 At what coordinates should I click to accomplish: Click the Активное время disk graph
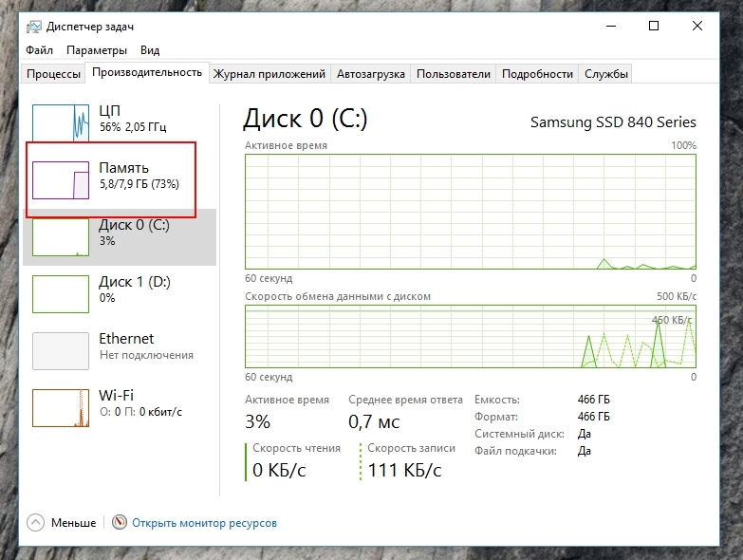click(x=470, y=211)
